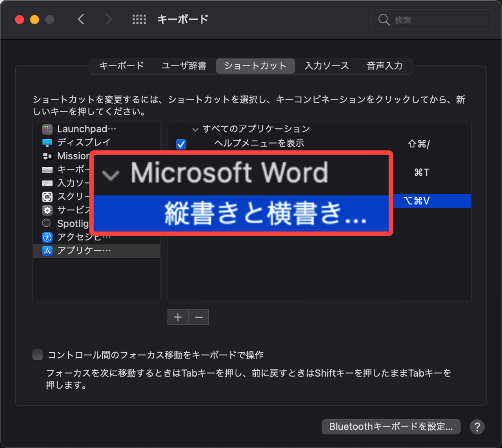This screenshot has width=502, height=448.
Task: Select the ディスプレイ display icon
Action: [47, 142]
